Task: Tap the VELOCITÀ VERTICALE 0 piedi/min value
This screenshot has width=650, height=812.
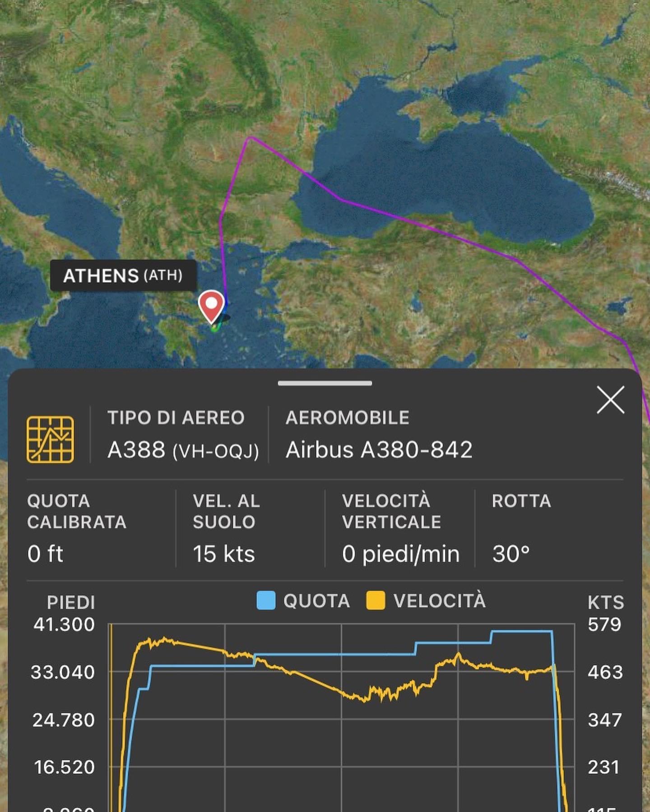Action: coord(401,554)
